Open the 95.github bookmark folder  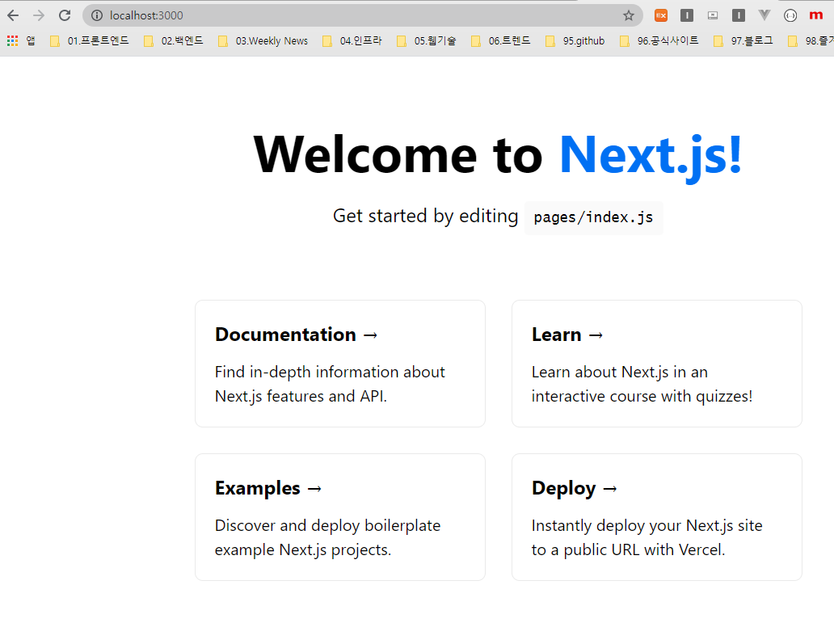[575, 41]
